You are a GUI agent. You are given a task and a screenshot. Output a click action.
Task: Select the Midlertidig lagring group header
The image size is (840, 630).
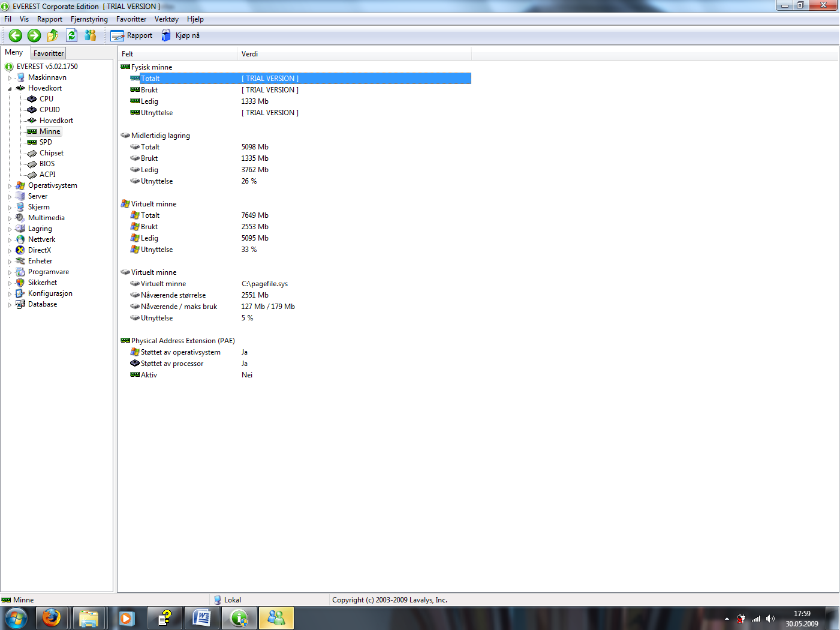[x=156, y=136]
